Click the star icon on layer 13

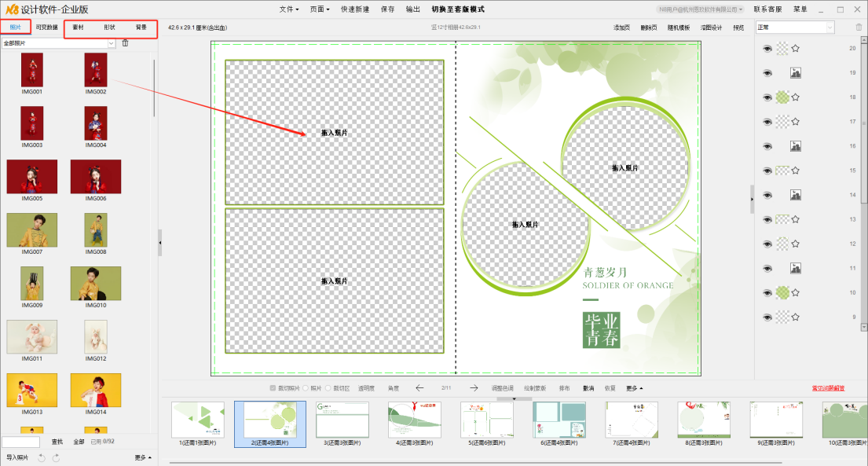click(796, 219)
